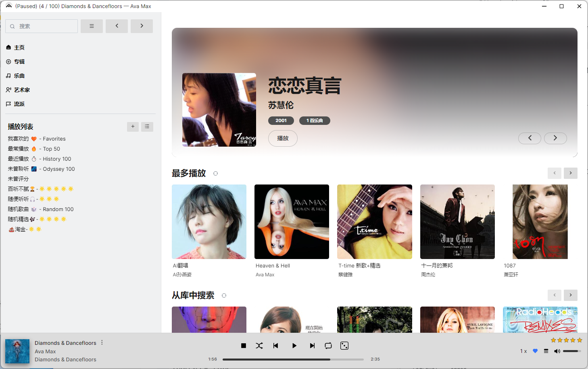The image size is (588, 369).
Task: Set the five-star rating on current song
Action: pos(567,340)
